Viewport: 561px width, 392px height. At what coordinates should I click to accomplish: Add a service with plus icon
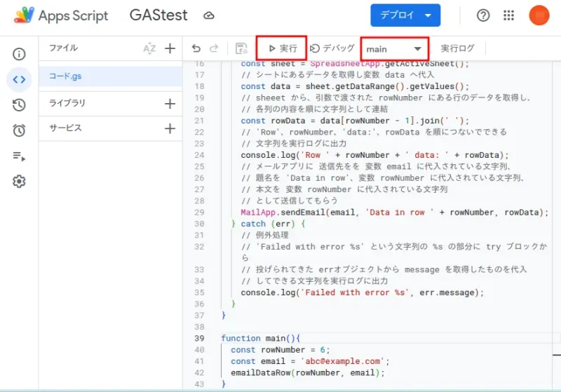[x=170, y=128]
